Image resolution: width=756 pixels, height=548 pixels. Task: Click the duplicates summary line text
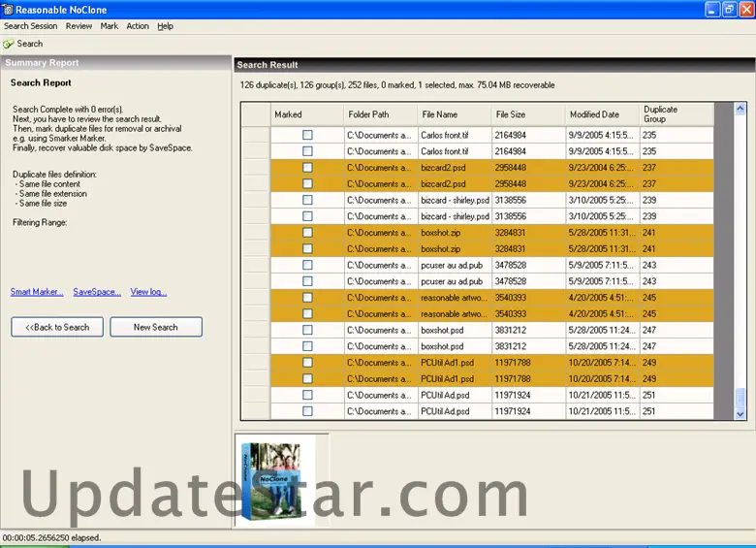[397, 85]
